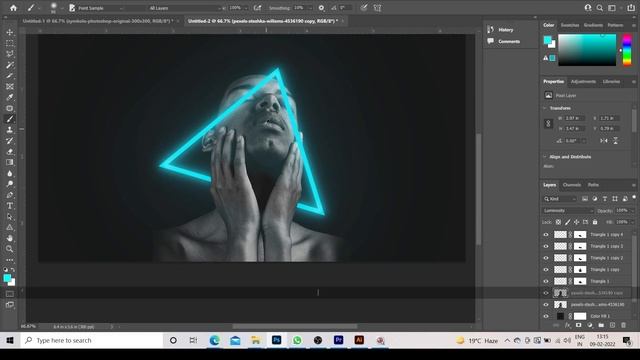This screenshot has width=640, height=360.
Task: Select the Triangle 1 copy 4 layer name
Action: [x=606, y=235]
